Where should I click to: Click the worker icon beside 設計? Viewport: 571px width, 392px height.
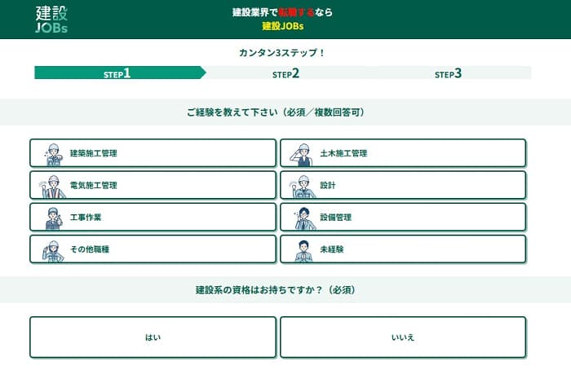pyautogui.click(x=303, y=187)
